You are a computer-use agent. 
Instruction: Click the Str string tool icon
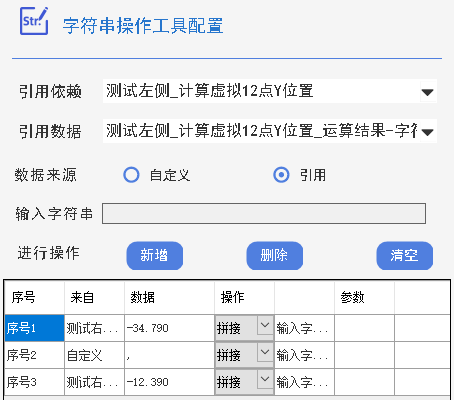[x=34, y=21]
